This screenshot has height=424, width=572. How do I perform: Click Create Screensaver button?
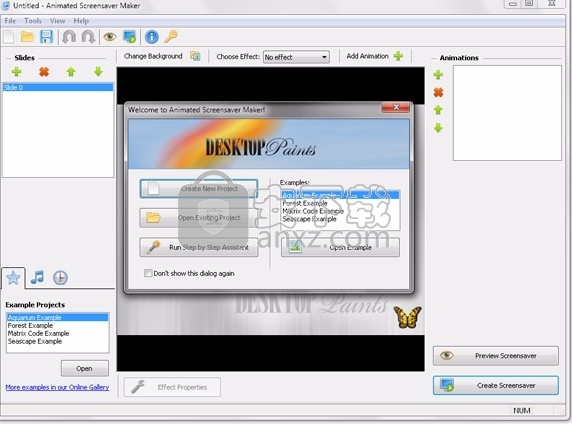[496, 385]
